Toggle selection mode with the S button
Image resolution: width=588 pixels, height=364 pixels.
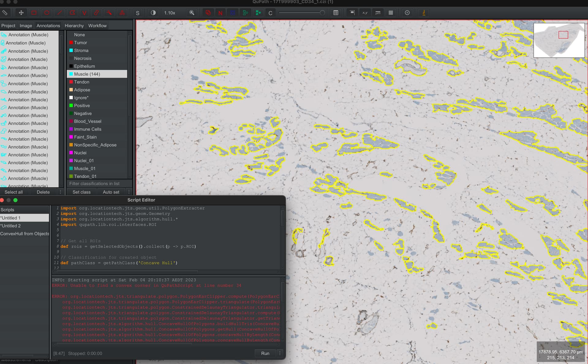(x=138, y=13)
